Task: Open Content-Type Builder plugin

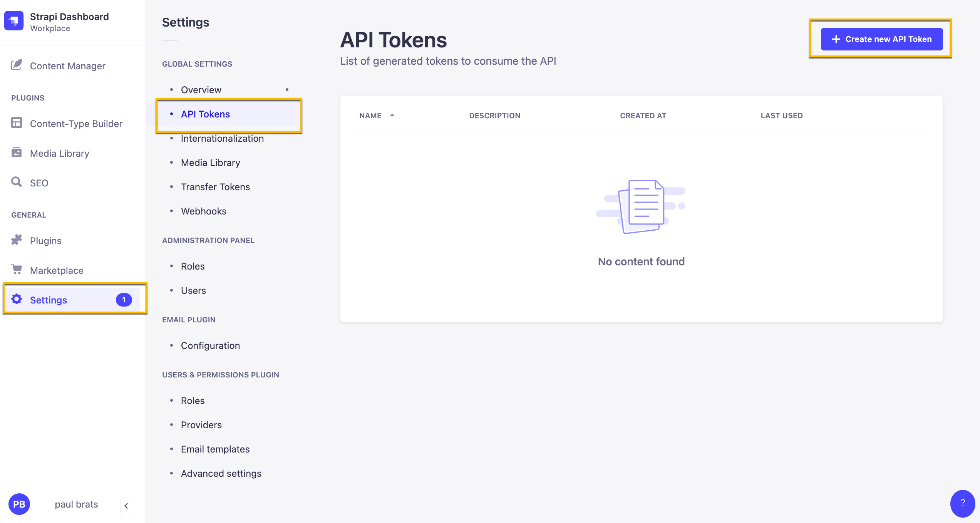Action: 76,124
